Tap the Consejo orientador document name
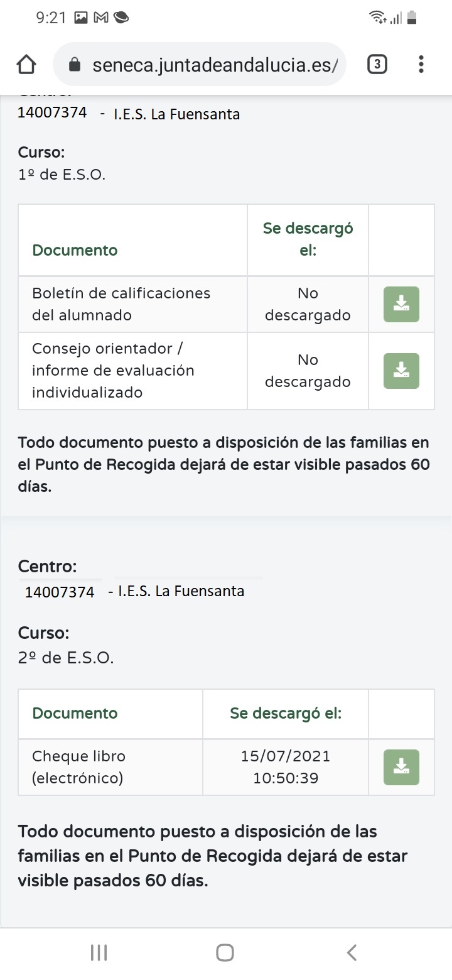 [x=113, y=371]
